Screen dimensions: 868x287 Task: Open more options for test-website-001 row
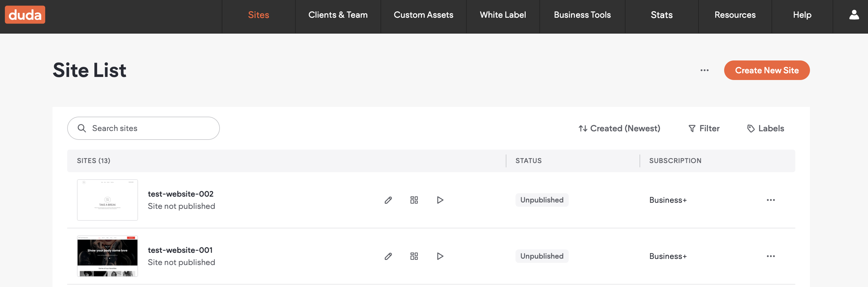(x=771, y=256)
